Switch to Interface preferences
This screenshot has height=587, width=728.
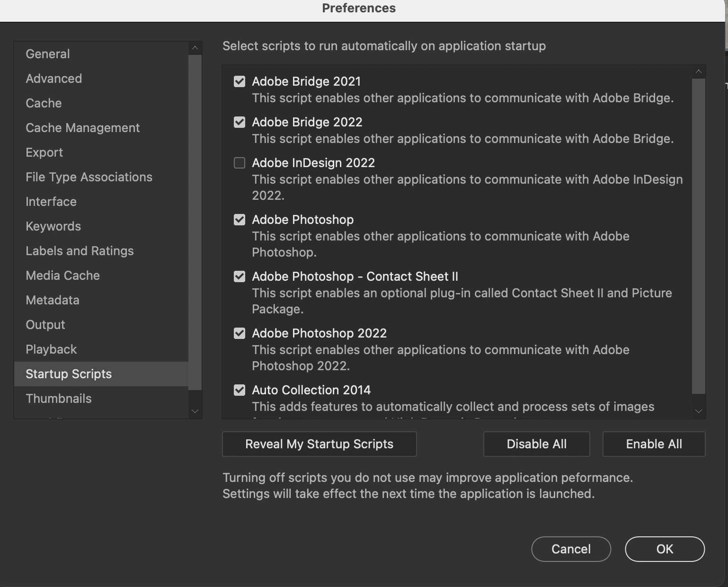tap(101, 202)
